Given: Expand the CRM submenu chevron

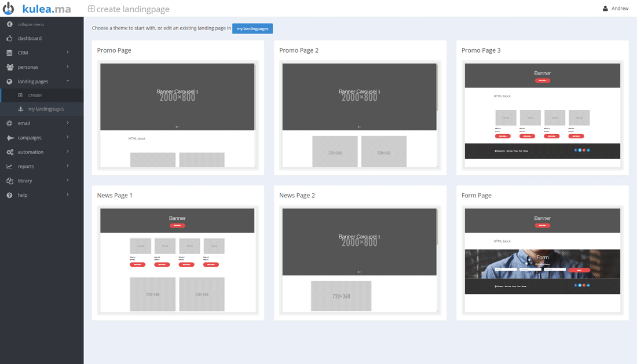Looking at the screenshot, I should pos(68,53).
